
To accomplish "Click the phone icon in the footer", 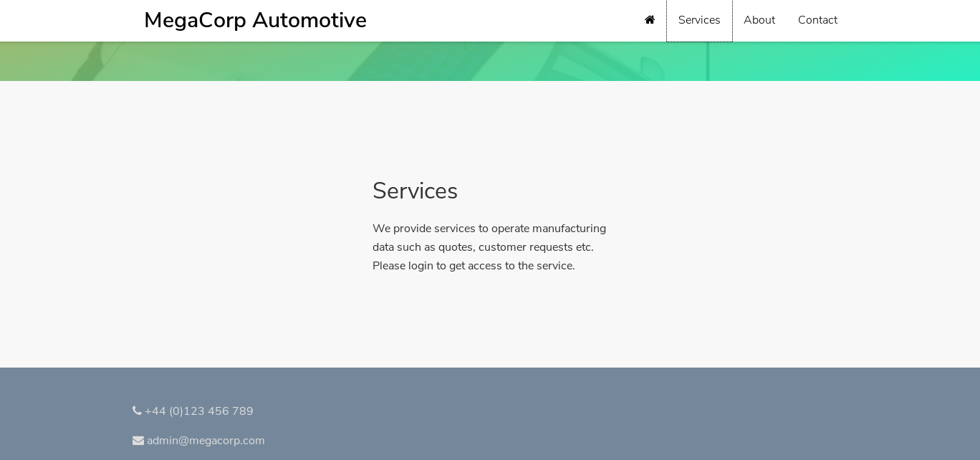I will click(x=137, y=411).
